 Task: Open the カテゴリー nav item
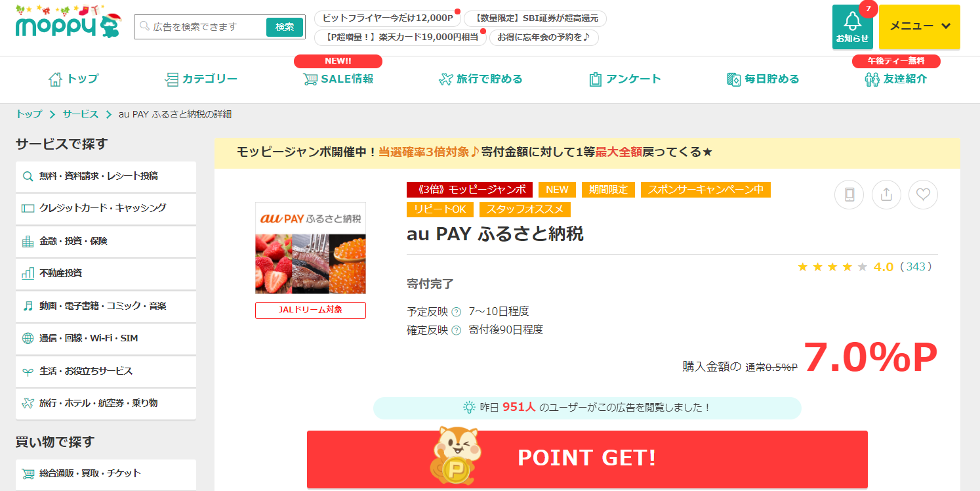coord(201,79)
